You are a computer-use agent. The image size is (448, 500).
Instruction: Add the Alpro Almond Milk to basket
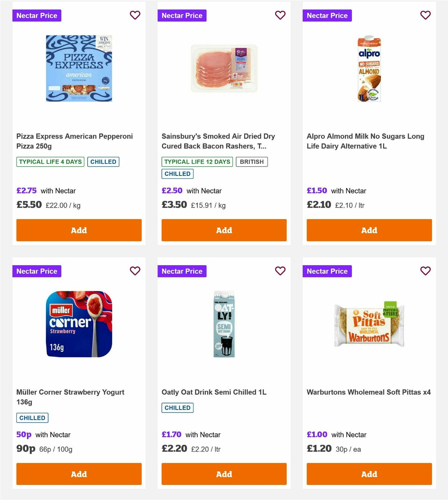(369, 230)
